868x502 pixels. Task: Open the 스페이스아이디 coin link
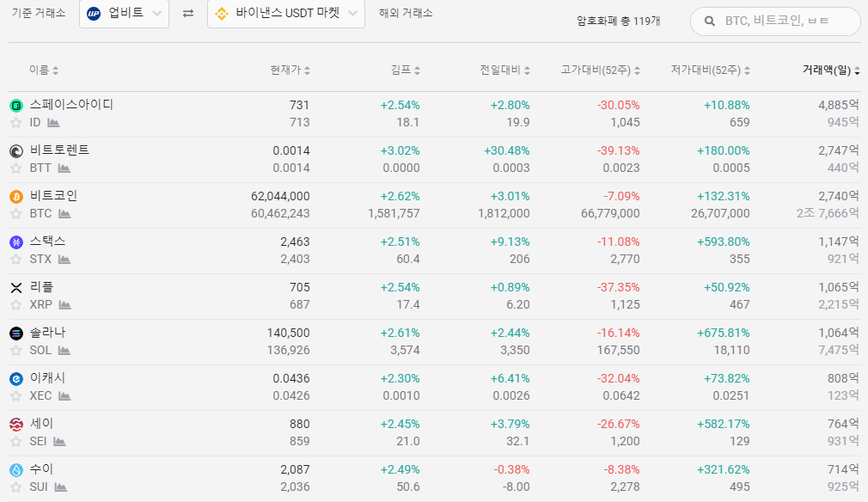coord(71,105)
